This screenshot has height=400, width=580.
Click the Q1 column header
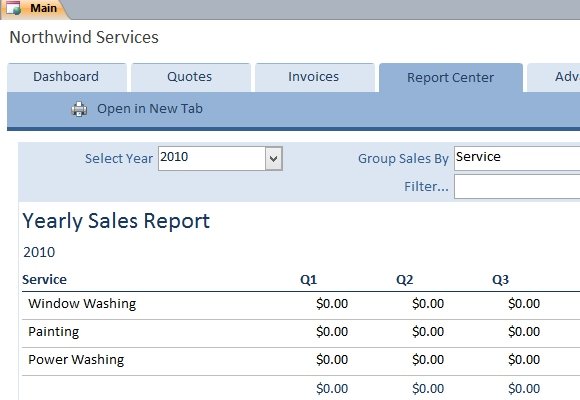(309, 280)
